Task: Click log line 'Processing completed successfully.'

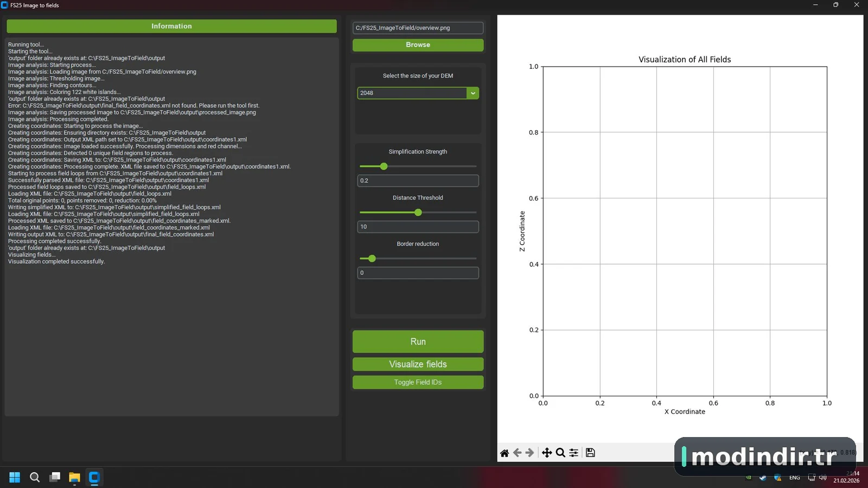Action: 54,241
